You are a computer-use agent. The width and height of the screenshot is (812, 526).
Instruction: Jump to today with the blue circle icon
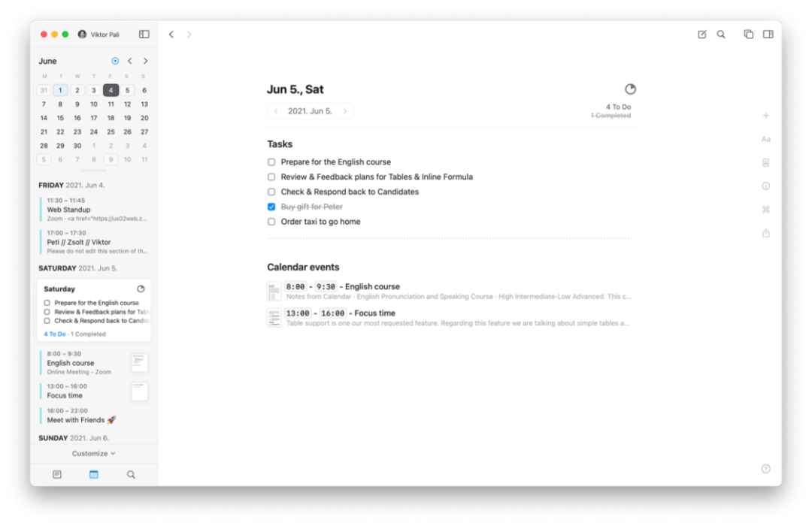[x=115, y=61]
